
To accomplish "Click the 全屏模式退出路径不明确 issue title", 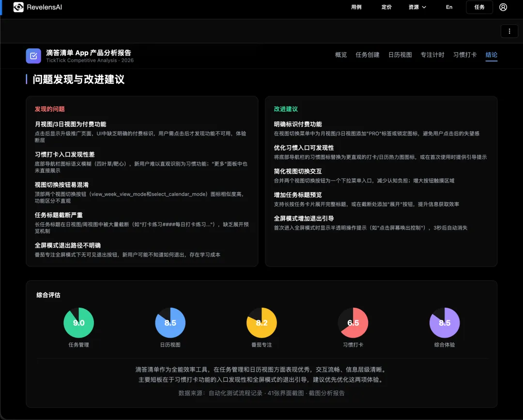I will tap(68, 245).
